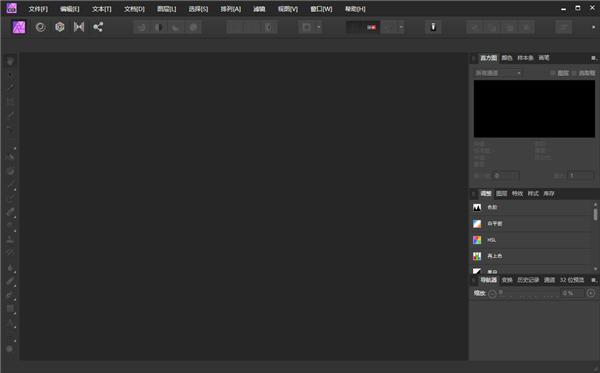This screenshot has width=600, height=373.
Task: Open the Export persona share icon
Action: [98, 27]
